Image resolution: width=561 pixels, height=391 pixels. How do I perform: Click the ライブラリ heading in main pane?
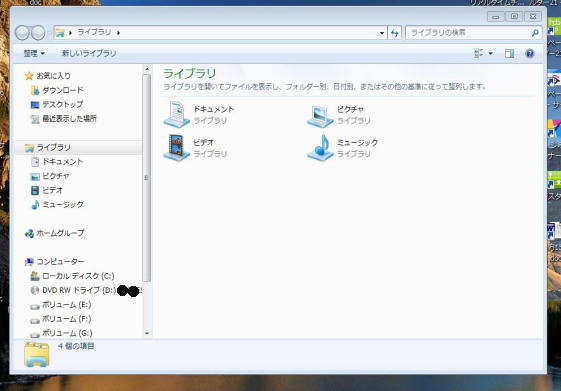click(x=189, y=74)
